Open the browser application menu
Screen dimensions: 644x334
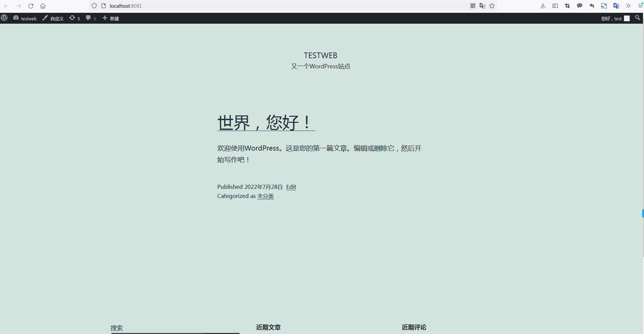click(x=640, y=6)
